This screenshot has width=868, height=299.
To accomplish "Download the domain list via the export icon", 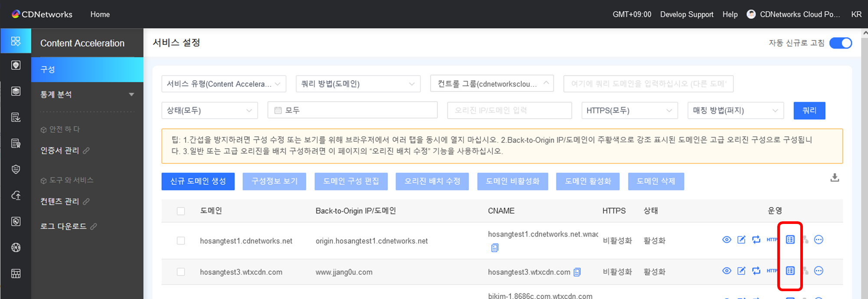I will pos(835,177).
